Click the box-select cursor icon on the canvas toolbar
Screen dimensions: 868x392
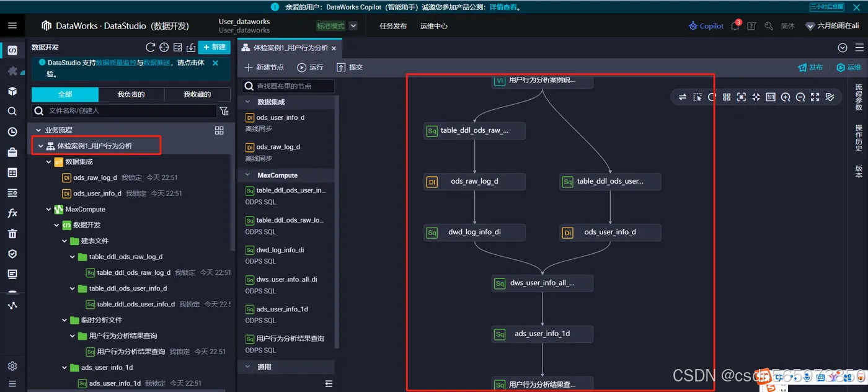(x=699, y=97)
